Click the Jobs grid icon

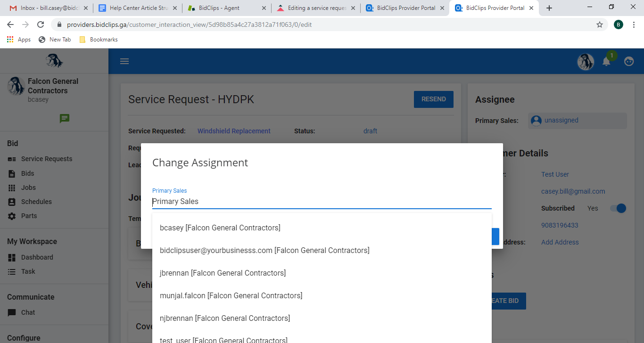click(x=12, y=188)
